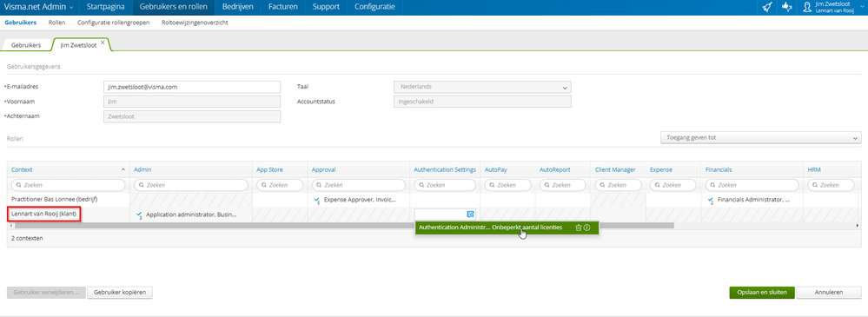Open the Bedrijven menu

click(x=238, y=7)
